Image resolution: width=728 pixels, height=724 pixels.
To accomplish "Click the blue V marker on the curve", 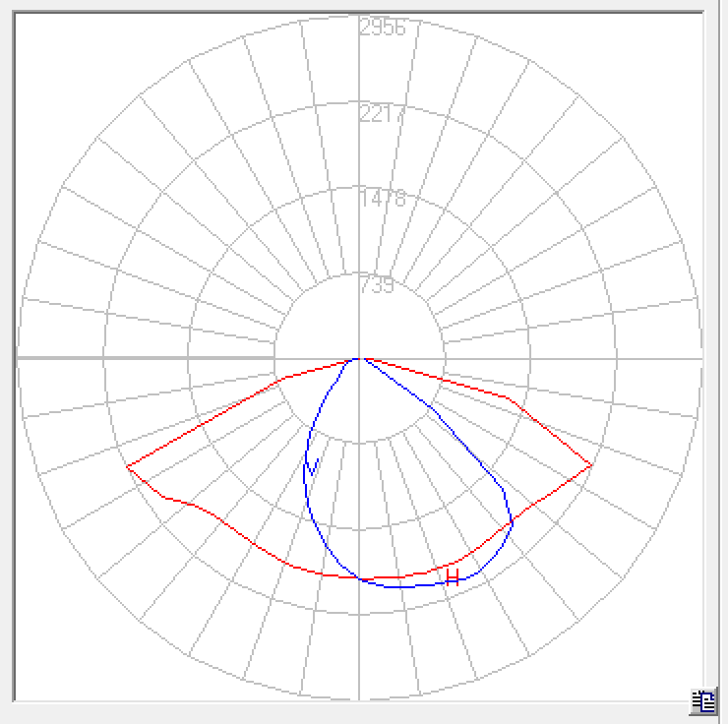I will [313, 465].
